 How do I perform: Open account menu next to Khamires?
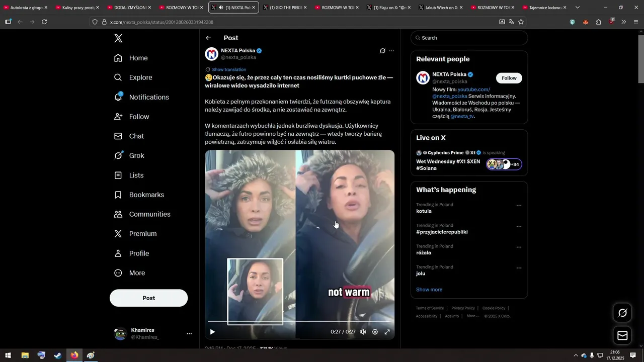point(189,333)
